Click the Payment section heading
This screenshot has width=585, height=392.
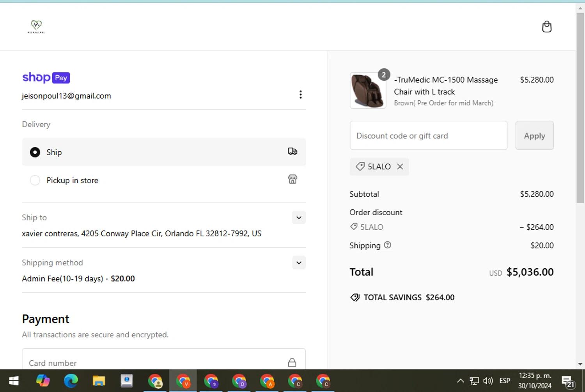coord(46,319)
